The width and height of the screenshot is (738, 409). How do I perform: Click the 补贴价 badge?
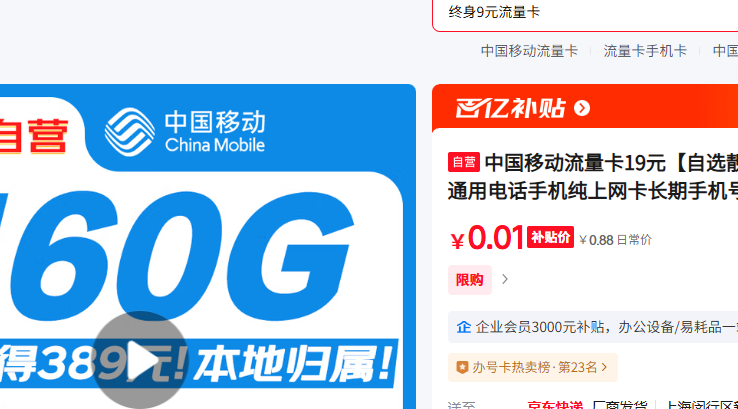[550, 237]
